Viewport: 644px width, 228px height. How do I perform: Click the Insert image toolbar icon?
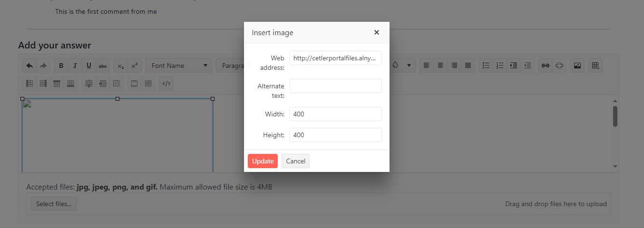(x=577, y=66)
